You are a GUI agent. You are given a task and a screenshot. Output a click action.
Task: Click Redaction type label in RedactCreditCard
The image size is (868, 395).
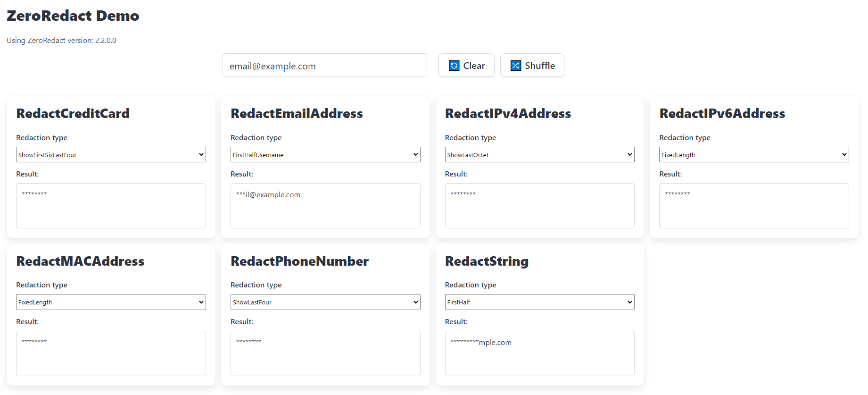coord(41,137)
